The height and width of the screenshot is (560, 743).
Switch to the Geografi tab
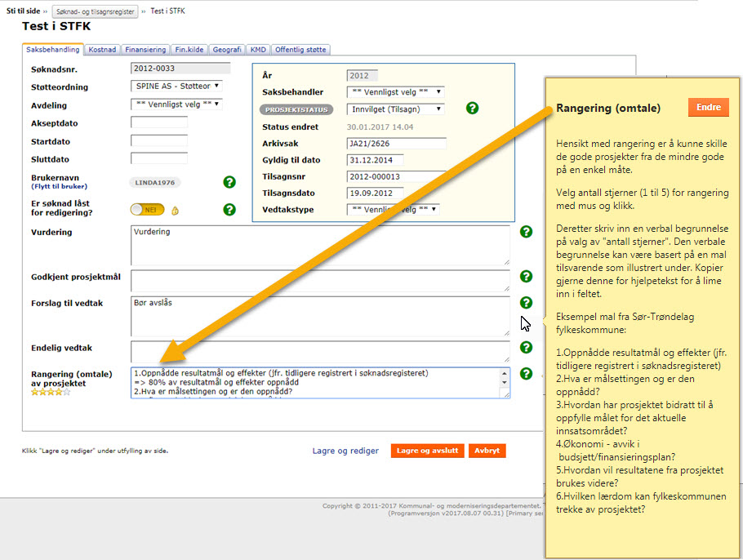(x=227, y=50)
